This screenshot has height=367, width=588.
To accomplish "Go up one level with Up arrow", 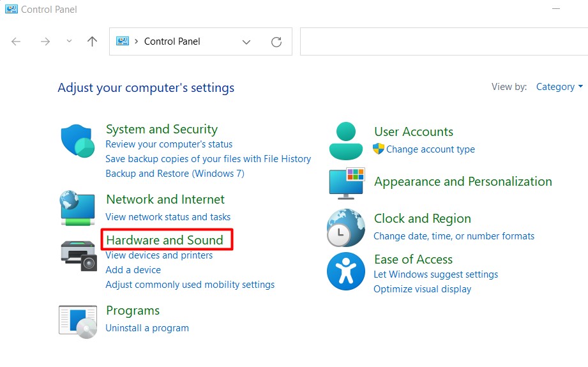I will 93,41.
